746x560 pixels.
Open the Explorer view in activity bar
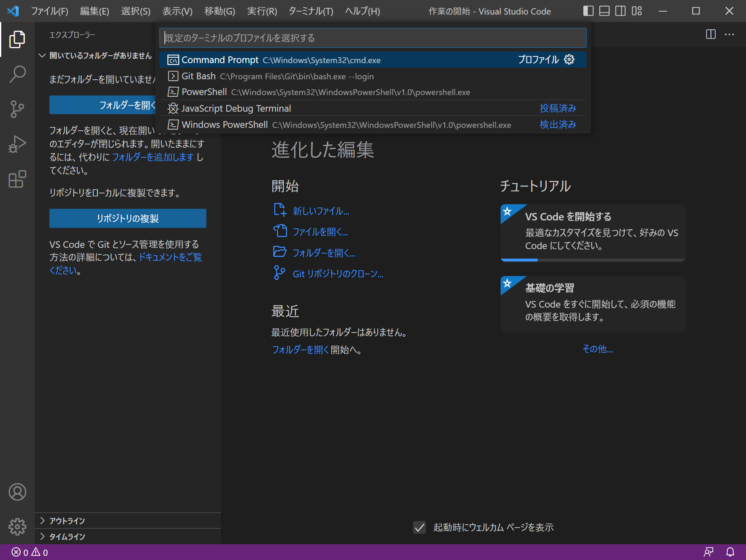(17, 39)
